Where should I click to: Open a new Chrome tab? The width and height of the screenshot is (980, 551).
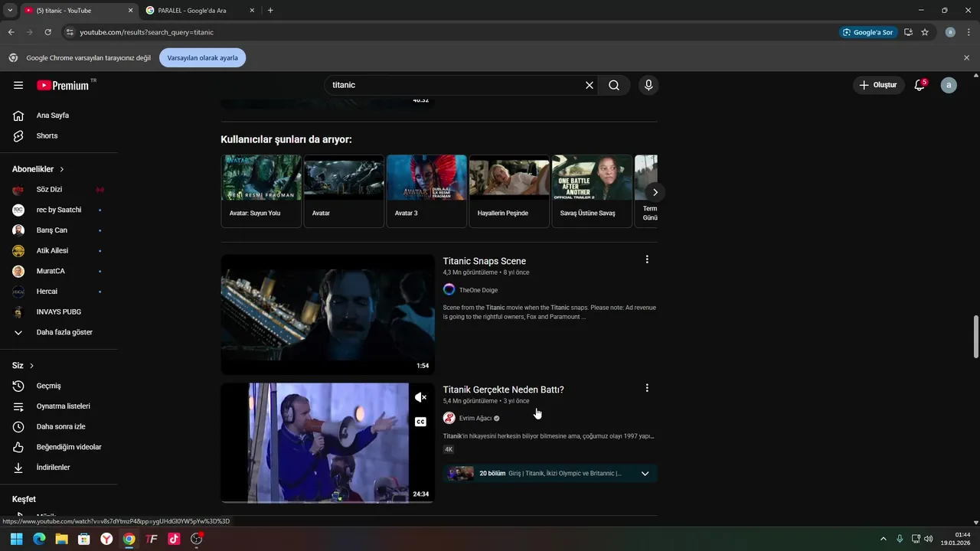point(270,11)
